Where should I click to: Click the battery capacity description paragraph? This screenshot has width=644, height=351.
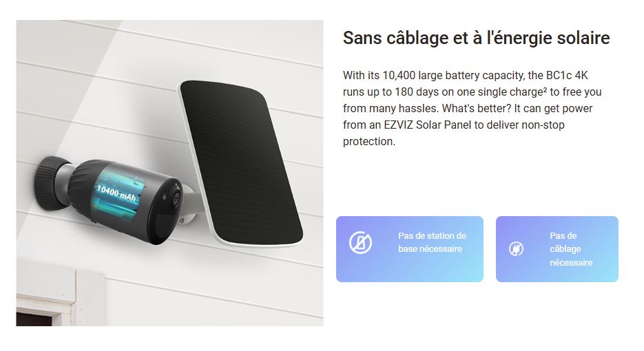pos(472,108)
